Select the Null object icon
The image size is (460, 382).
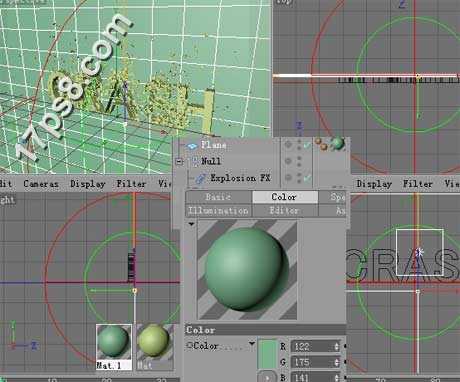tap(195, 161)
